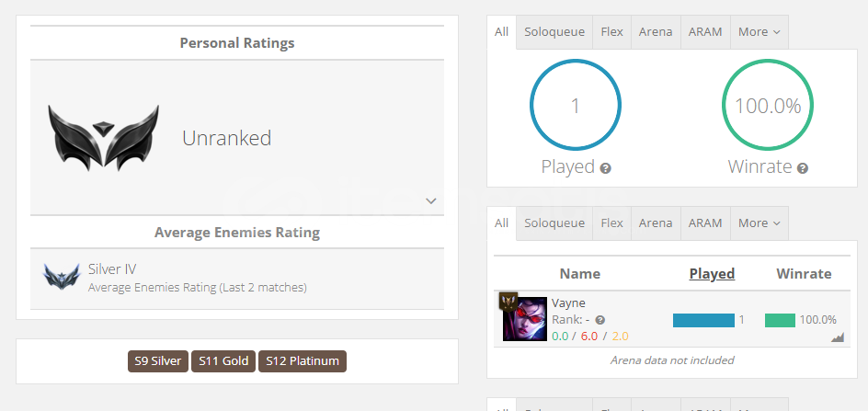Viewport: 868px width, 411px height.
Task: Open the Vayne winrate graph icon
Action: pos(838,337)
